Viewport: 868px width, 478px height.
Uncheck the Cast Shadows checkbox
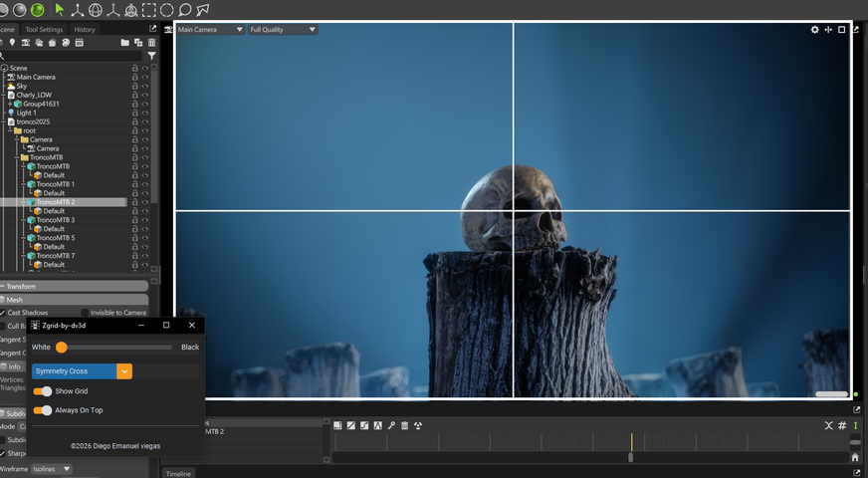point(3,313)
